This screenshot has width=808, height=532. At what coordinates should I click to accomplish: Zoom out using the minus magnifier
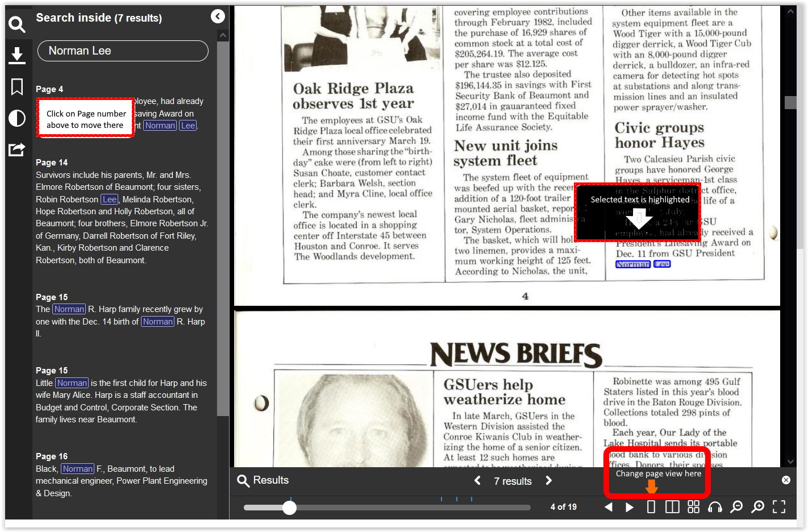click(736, 507)
